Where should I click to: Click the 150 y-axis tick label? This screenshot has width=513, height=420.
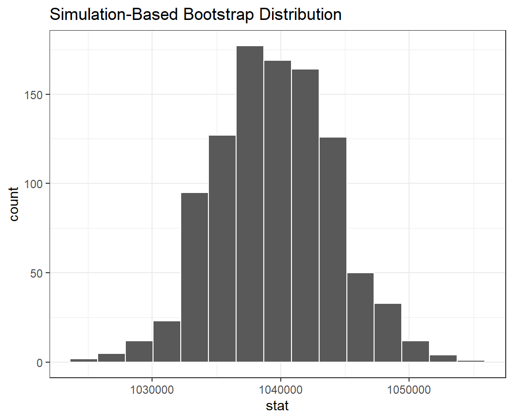point(34,94)
